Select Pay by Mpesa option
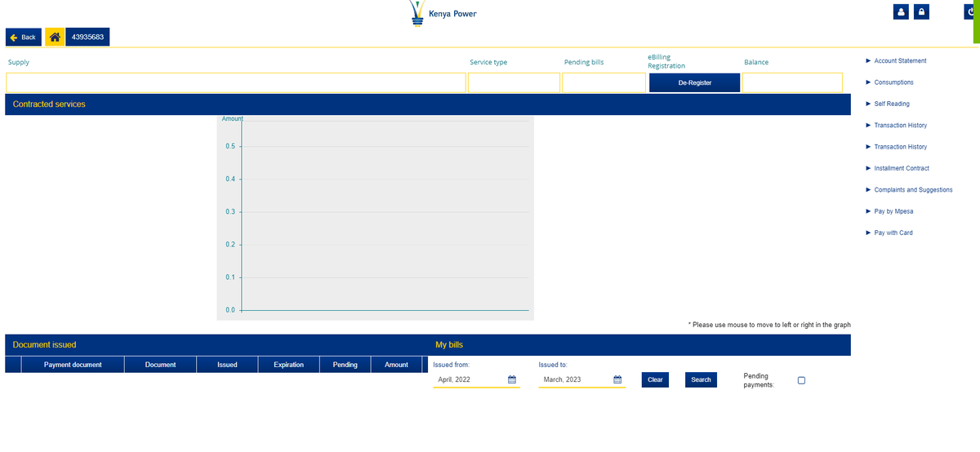The height and width of the screenshot is (452, 980). (x=893, y=211)
